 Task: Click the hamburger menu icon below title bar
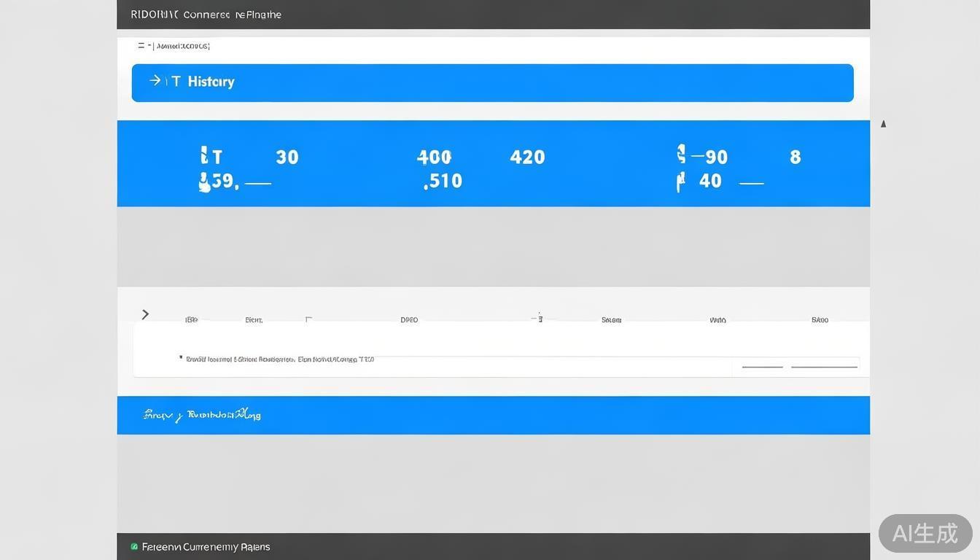pyautogui.click(x=141, y=46)
